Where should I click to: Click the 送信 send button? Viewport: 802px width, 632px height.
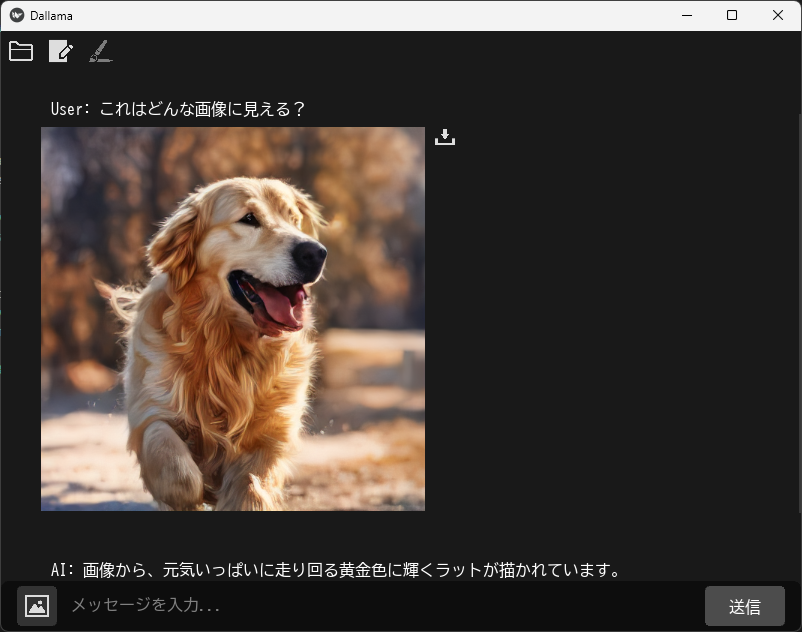pyautogui.click(x=744, y=606)
